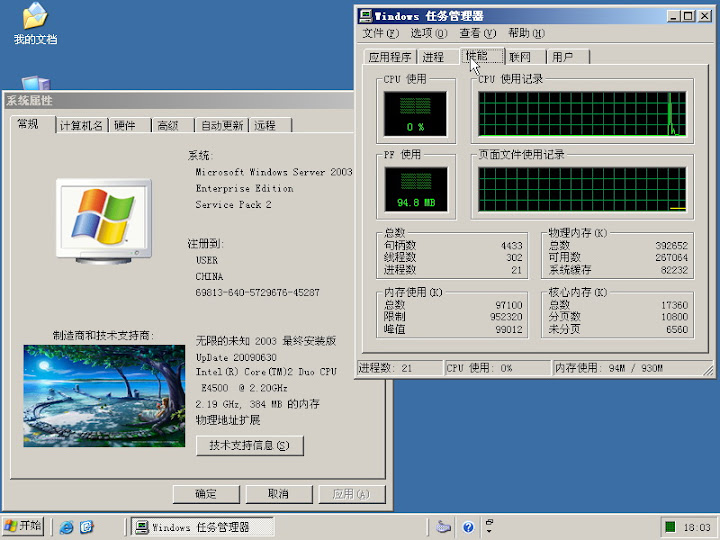This screenshot has height=540, width=720.
Task: Click the Task Manager title bar icon
Action: (x=366, y=16)
